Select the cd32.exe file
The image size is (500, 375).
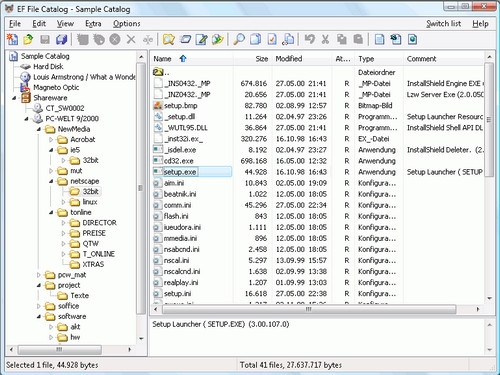[178, 161]
